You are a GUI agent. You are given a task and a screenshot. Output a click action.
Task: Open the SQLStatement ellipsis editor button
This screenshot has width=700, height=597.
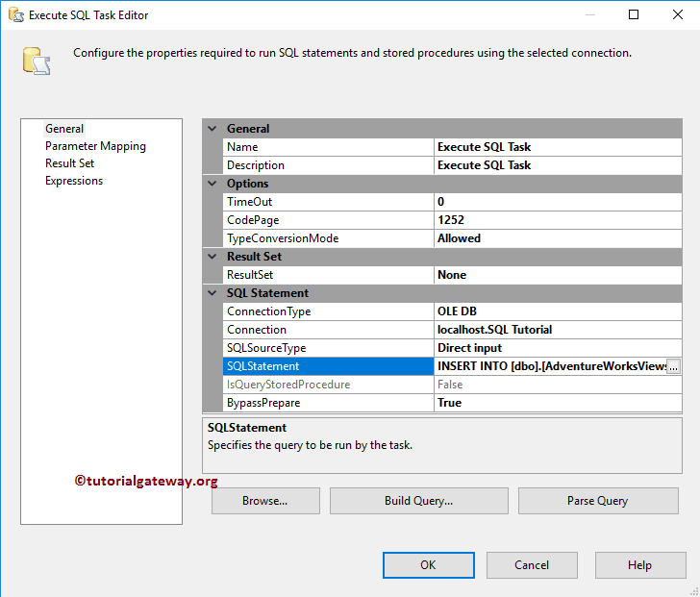pyautogui.click(x=673, y=367)
